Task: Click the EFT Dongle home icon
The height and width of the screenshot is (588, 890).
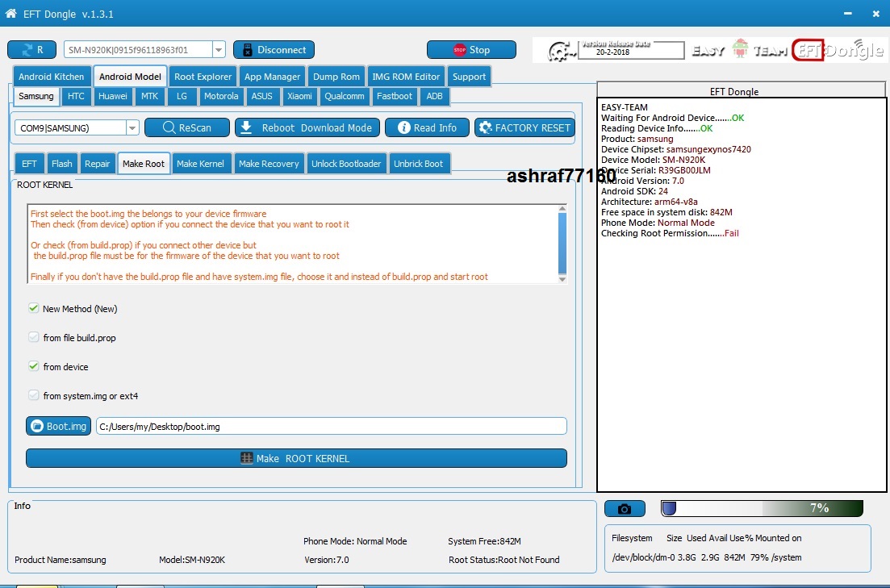Action: point(10,14)
